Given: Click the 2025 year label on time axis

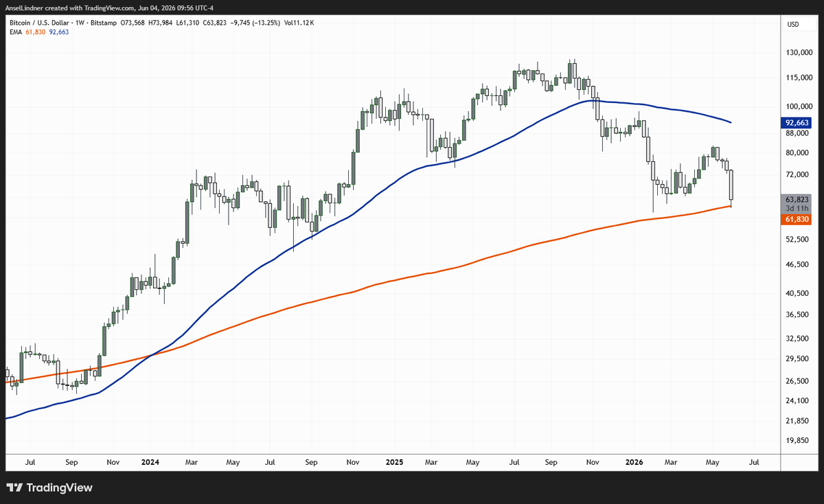Looking at the screenshot, I should [394, 463].
